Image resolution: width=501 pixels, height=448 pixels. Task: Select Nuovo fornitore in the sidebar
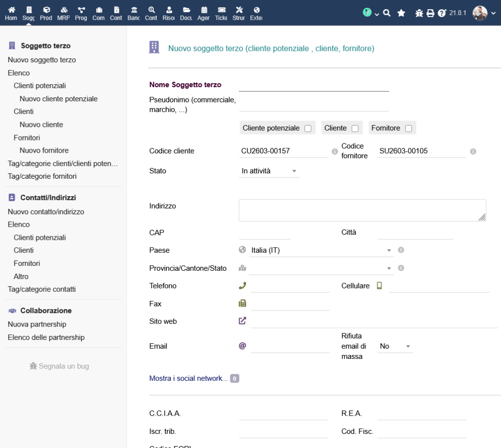click(x=44, y=150)
